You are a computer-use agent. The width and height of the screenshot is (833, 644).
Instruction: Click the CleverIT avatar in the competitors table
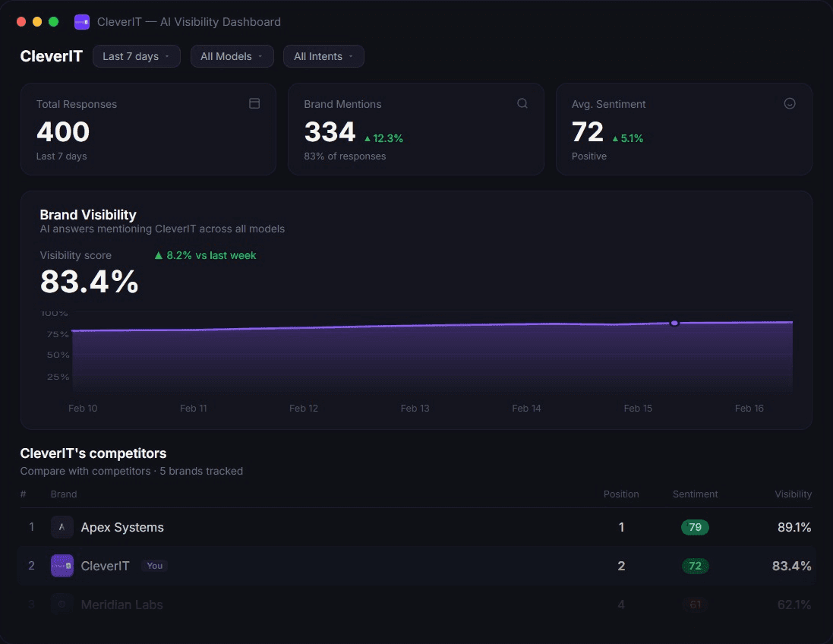pos(62,566)
